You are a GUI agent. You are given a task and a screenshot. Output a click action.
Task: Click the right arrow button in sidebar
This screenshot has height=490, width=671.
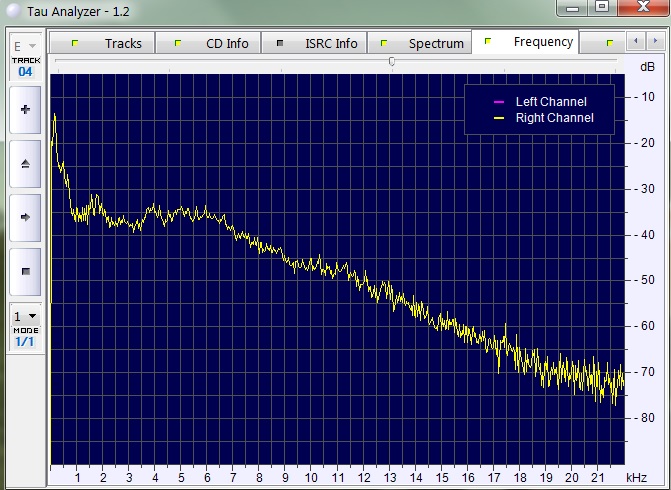tap(25, 216)
